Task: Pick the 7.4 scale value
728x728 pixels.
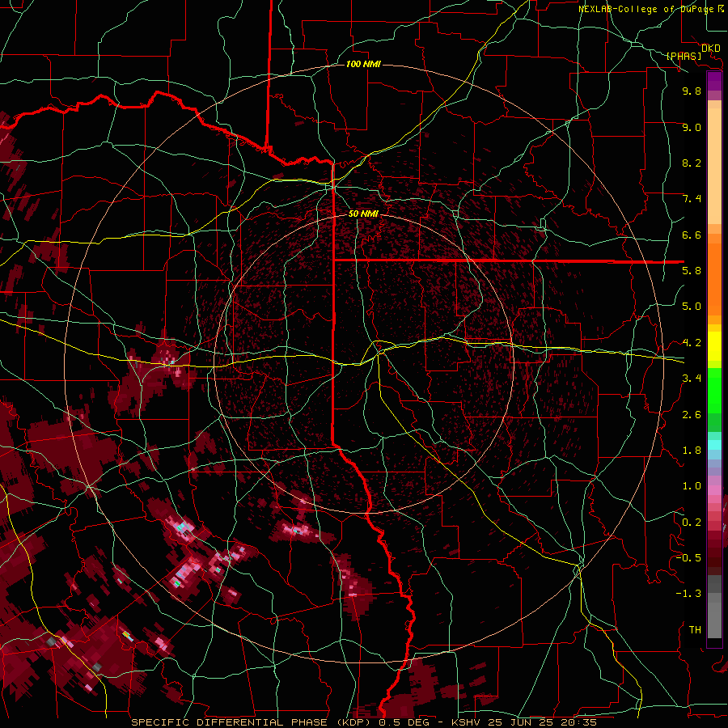Action: [692, 199]
